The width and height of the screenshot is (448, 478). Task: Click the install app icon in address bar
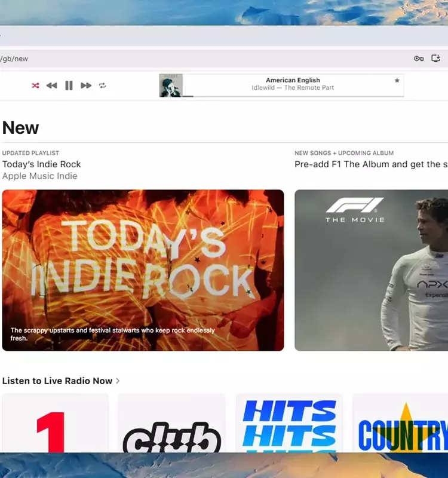click(x=436, y=58)
